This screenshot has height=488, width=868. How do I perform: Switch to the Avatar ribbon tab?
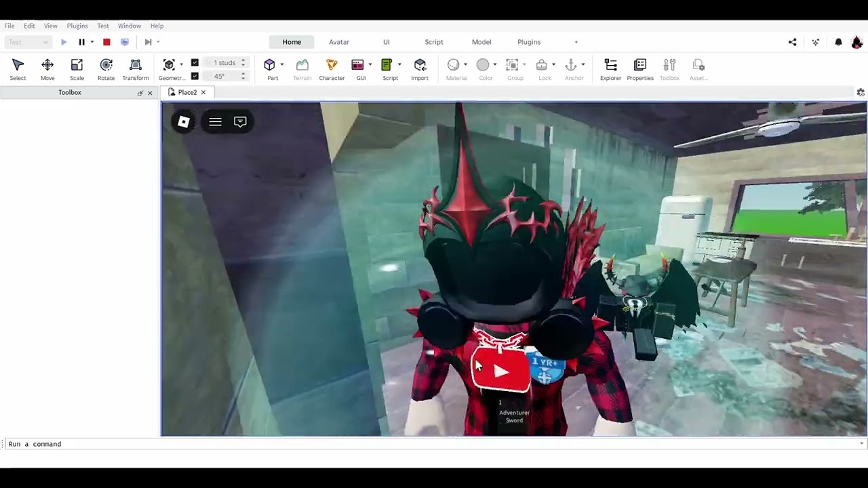339,42
